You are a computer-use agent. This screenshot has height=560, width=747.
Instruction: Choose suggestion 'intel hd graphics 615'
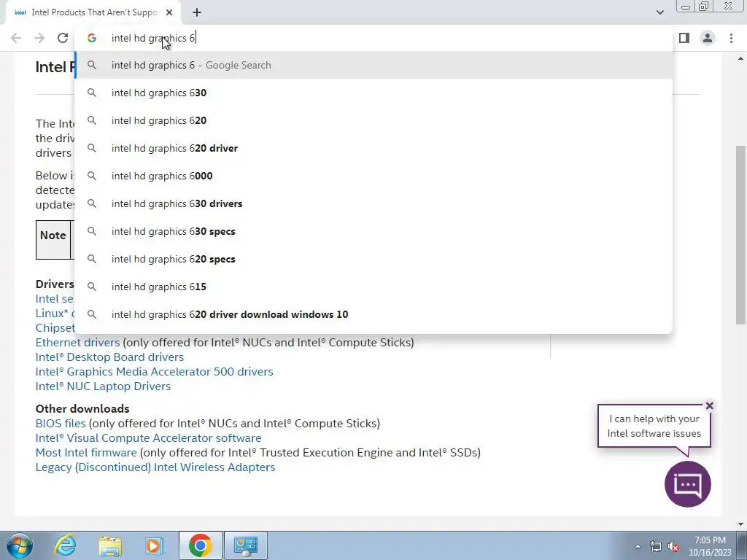(x=374, y=287)
